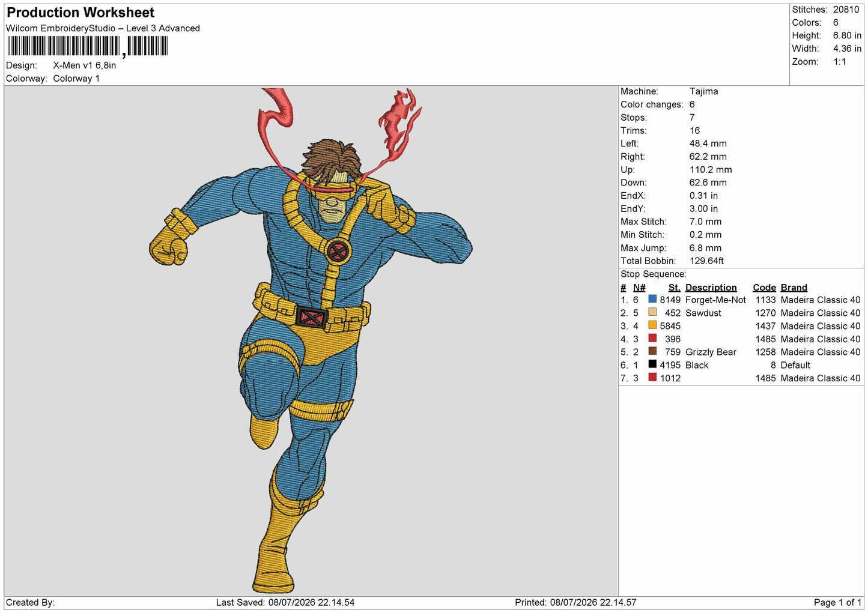Click the Production Worksheet title
The width and height of the screenshot is (868, 613).
pos(80,13)
